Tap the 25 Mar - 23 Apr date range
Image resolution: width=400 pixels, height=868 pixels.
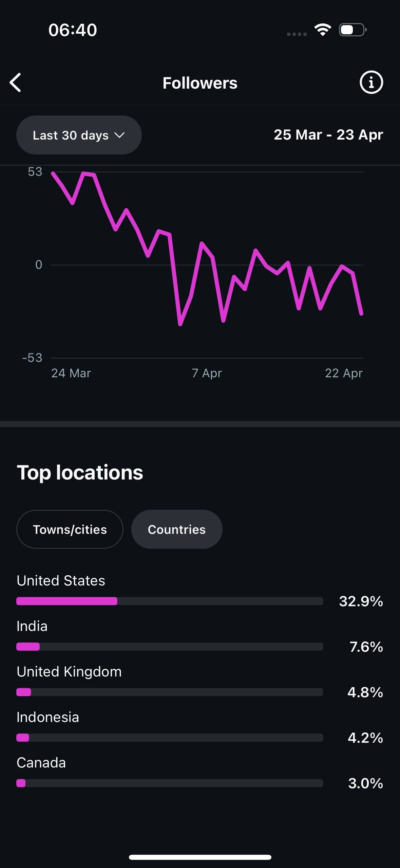coord(328,135)
